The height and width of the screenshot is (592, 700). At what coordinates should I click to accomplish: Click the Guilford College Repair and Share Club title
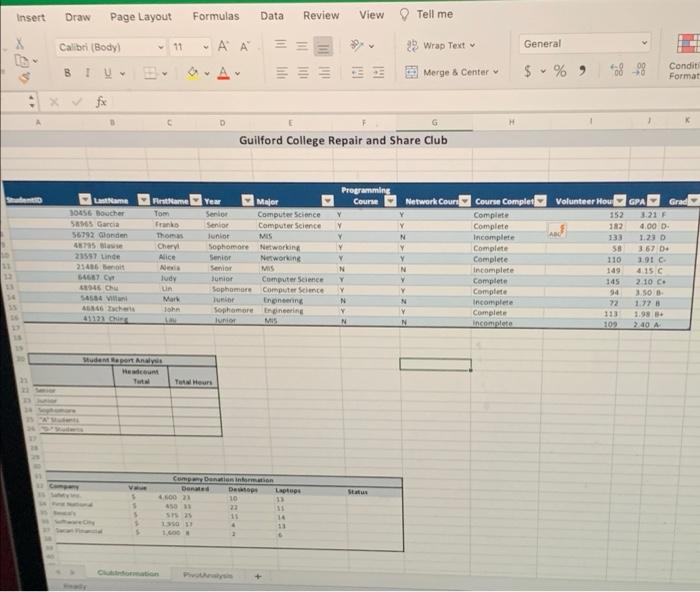click(x=343, y=140)
